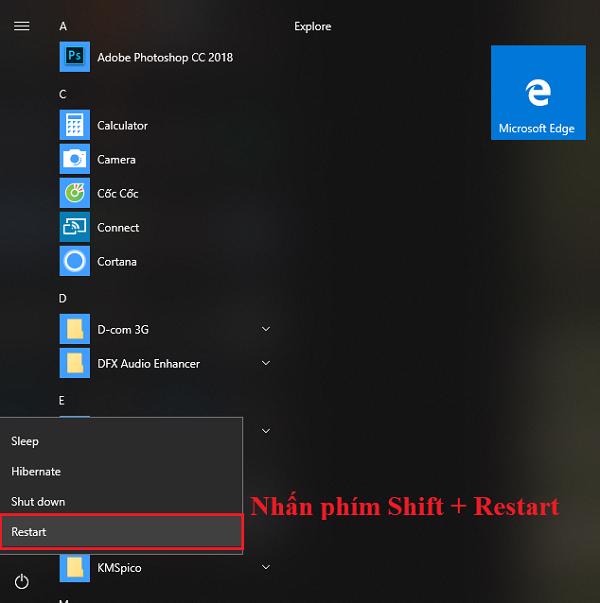Click the Connect app icon
The width and height of the screenshot is (600, 603).
tap(75, 227)
